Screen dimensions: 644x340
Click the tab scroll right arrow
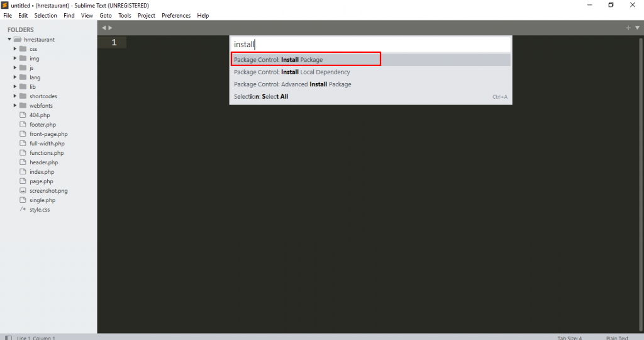coord(111,28)
